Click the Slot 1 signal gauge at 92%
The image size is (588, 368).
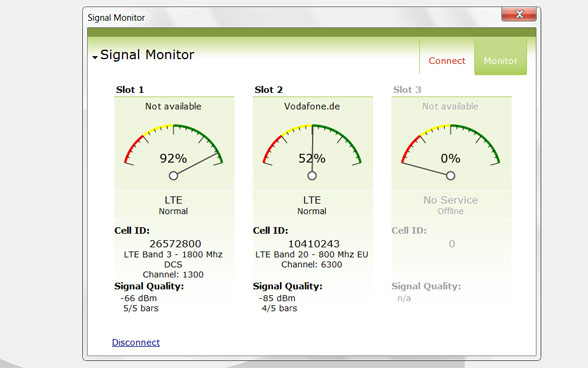pyautogui.click(x=173, y=152)
